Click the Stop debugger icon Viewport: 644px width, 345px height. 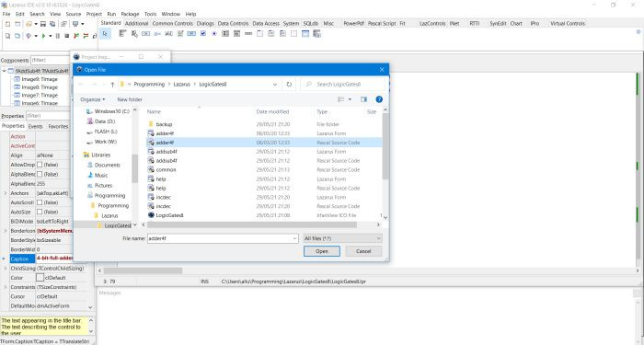pyautogui.click(x=66, y=36)
